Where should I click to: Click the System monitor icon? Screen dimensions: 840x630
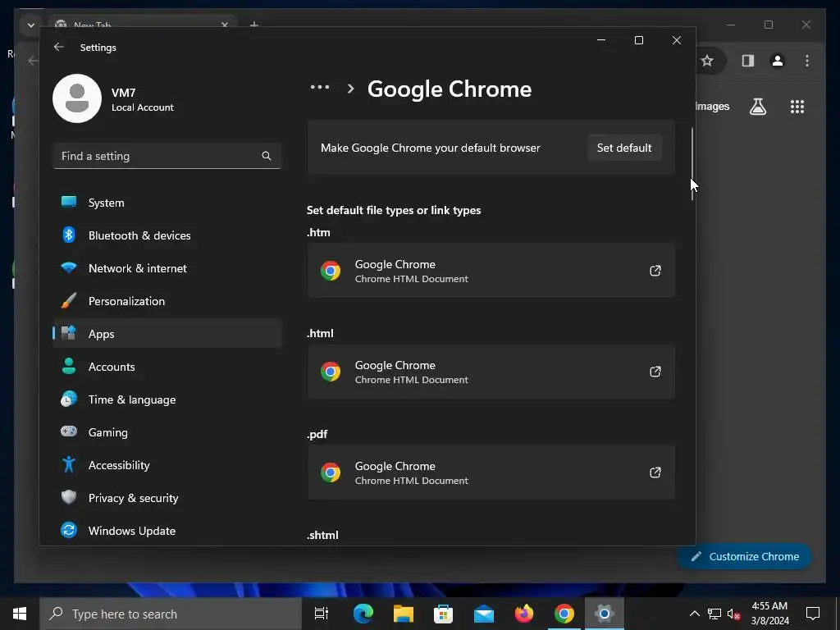tap(69, 202)
